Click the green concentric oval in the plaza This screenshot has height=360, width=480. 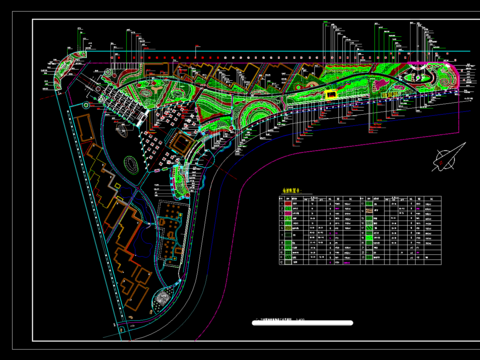coord(131,165)
